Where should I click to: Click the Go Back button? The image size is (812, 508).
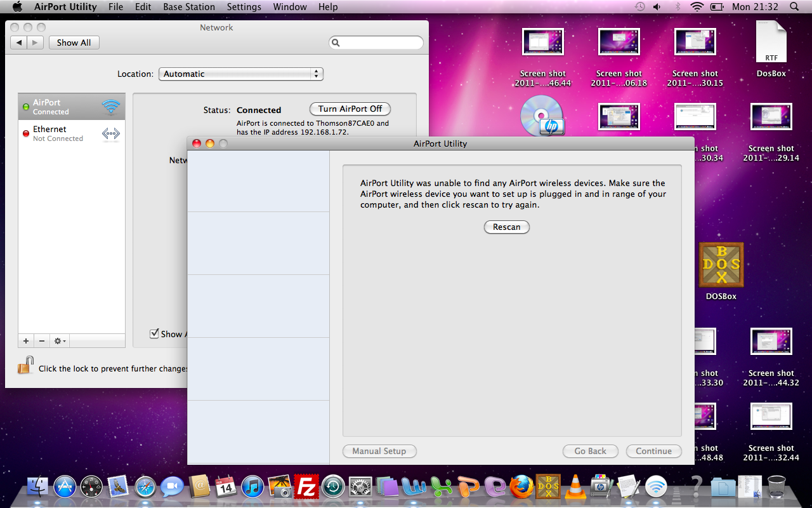(591, 451)
